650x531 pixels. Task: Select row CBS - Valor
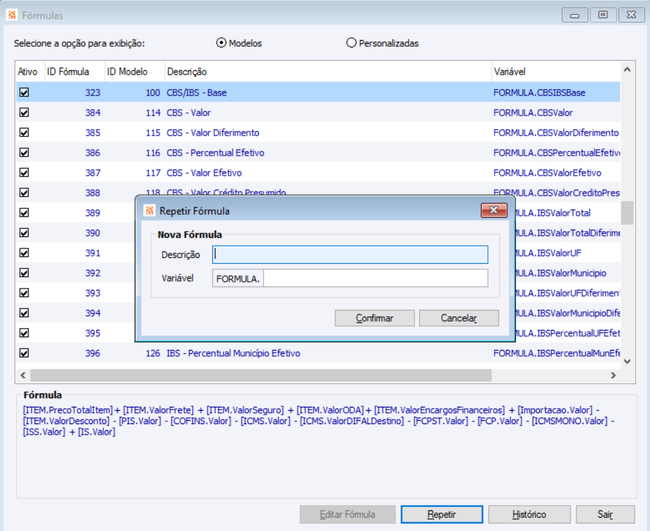pos(318,112)
